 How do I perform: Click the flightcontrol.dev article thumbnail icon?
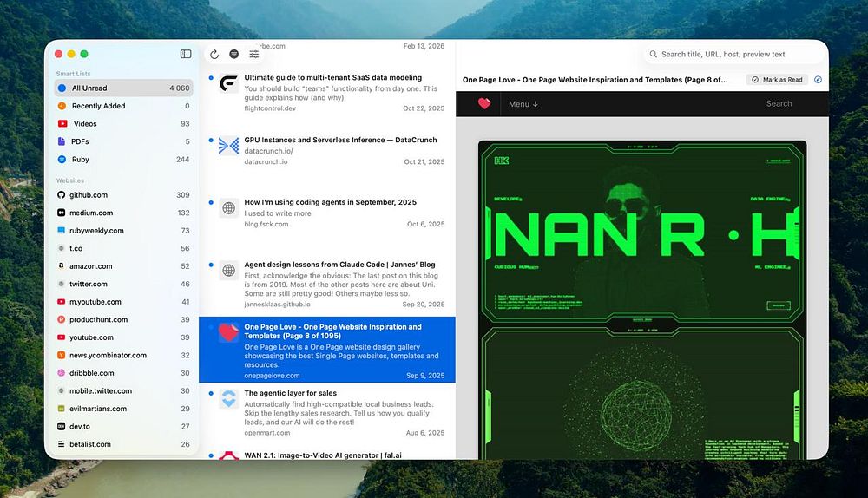pyautogui.click(x=228, y=83)
